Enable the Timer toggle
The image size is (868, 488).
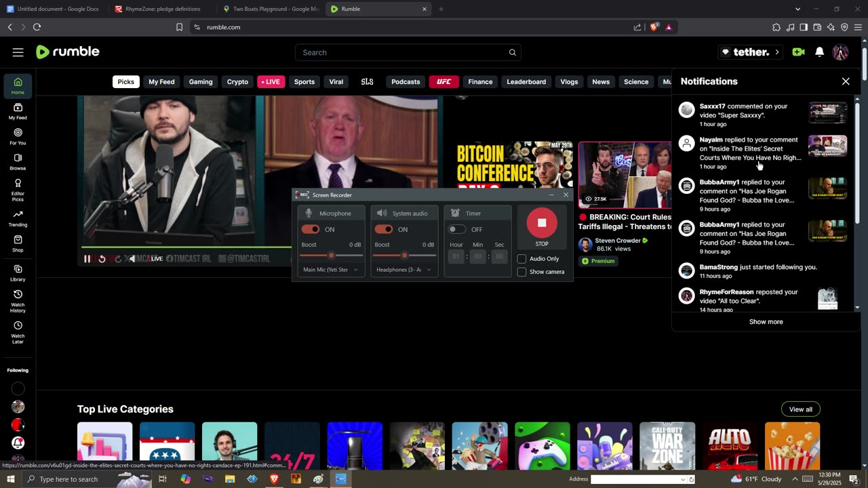click(x=457, y=229)
